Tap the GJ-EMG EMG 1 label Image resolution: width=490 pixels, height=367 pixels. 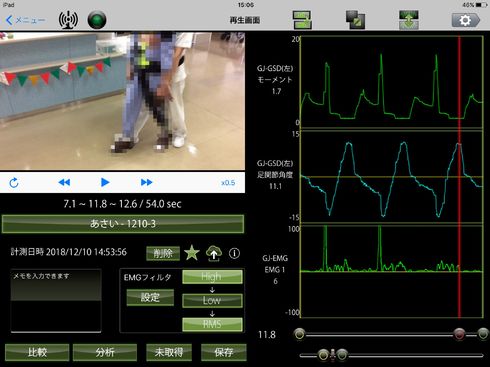[275, 264]
